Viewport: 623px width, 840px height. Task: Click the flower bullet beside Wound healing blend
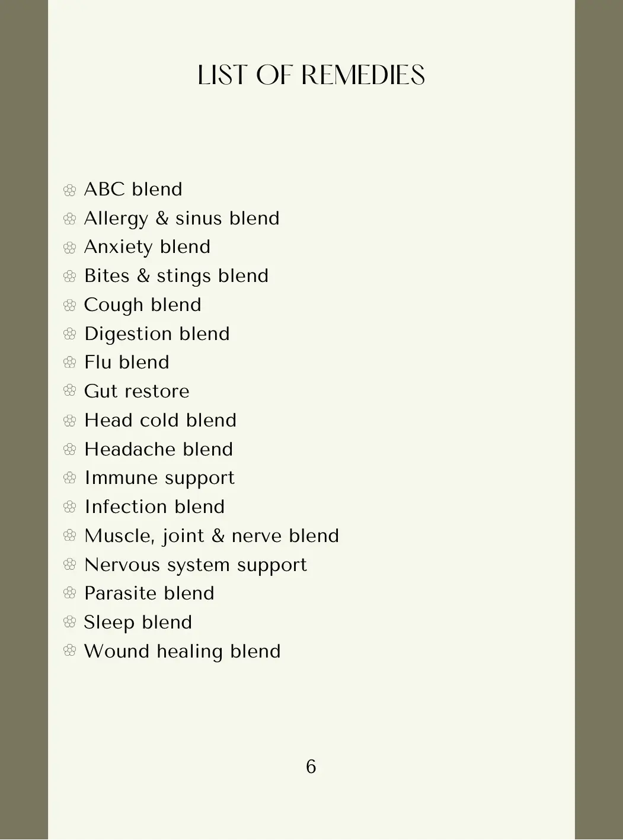tap(70, 652)
